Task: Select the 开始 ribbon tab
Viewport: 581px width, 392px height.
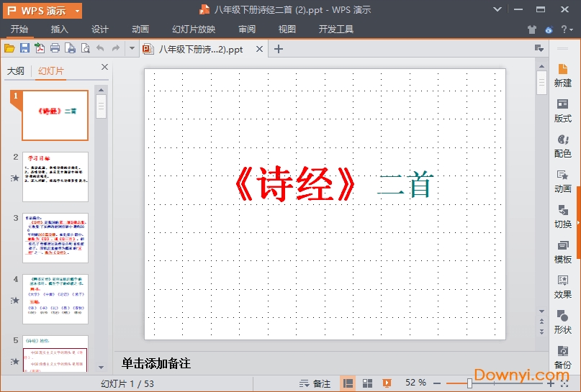Action: point(19,29)
